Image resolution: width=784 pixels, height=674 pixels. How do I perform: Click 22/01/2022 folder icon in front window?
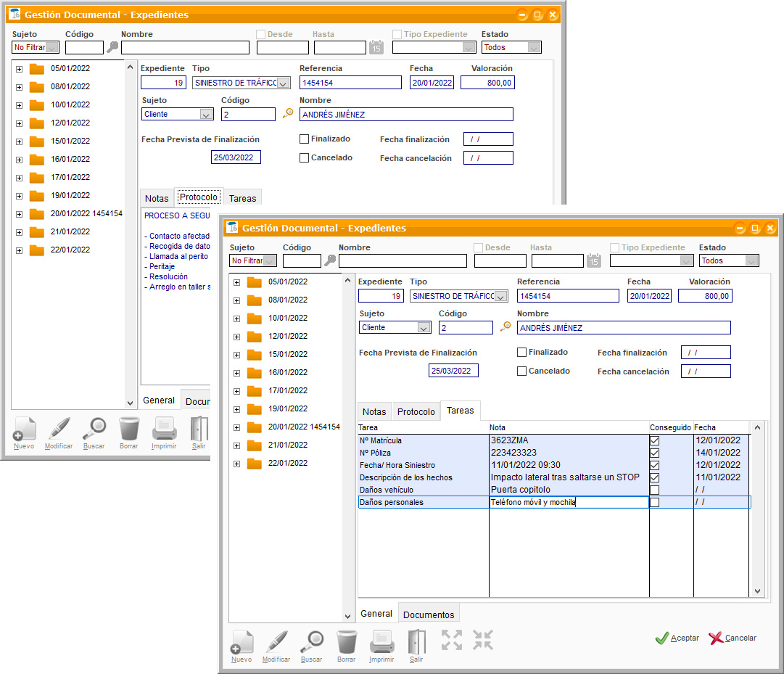point(255,464)
